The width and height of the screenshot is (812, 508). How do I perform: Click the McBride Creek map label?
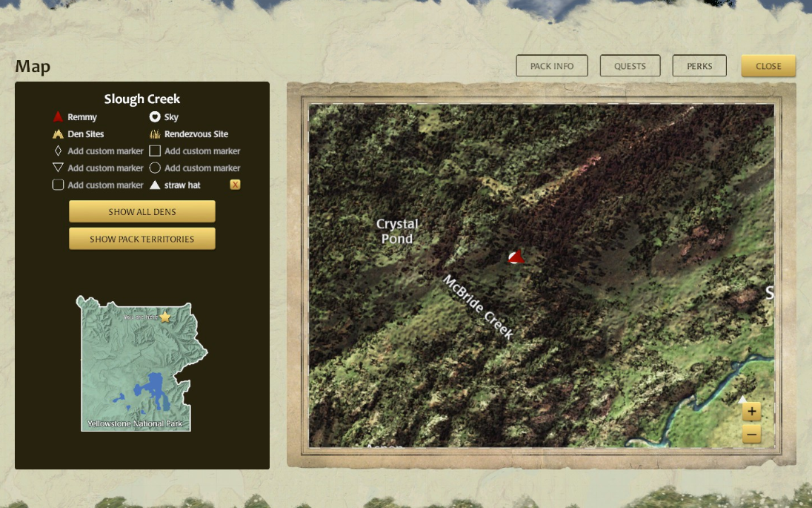click(x=478, y=307)
